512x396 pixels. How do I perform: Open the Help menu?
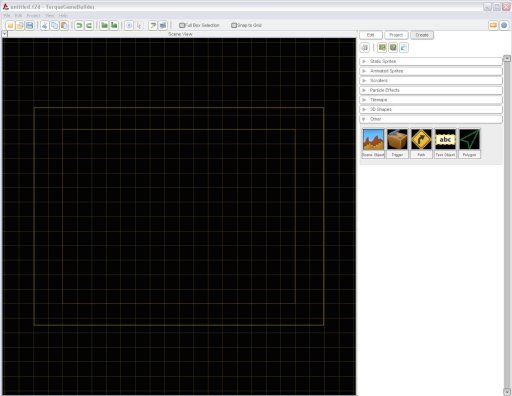(x=63, y=16)
